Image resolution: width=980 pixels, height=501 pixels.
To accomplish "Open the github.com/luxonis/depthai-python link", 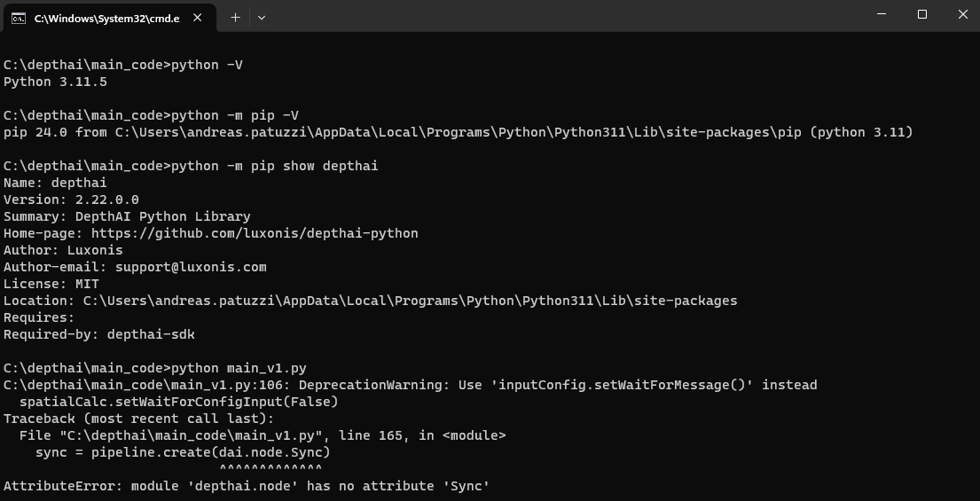I will (255, 233).
